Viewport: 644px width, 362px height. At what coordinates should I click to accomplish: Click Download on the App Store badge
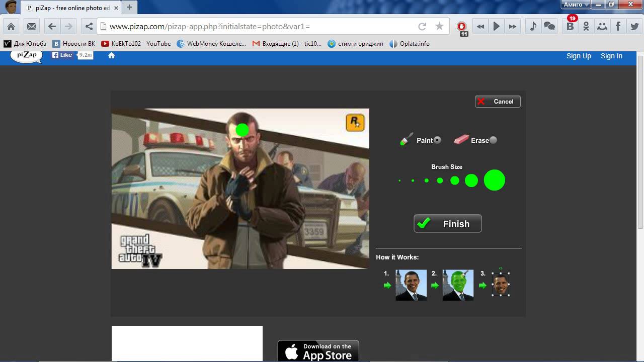[318, 351]
